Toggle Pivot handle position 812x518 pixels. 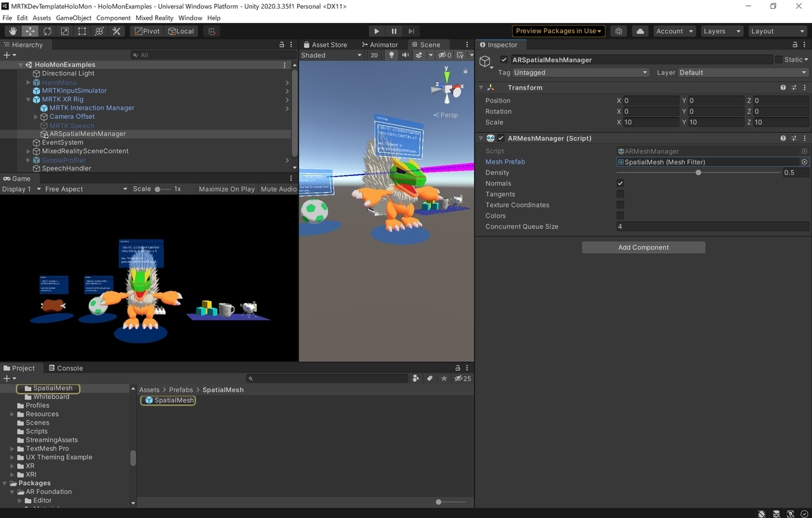coord(147,31)
